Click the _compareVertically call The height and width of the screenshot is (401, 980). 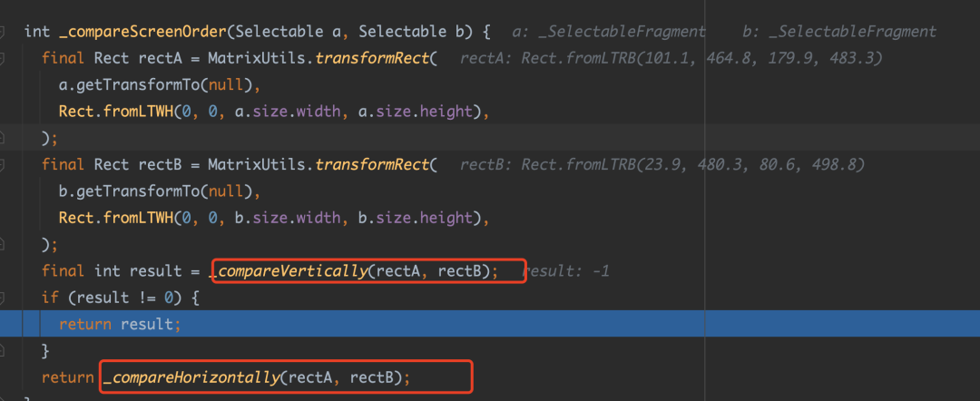coord(289,271)
